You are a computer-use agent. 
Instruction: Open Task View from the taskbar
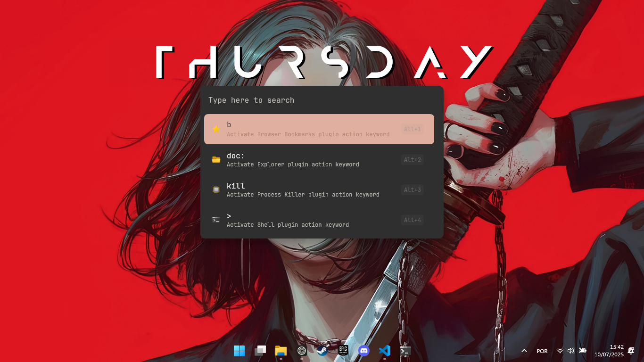pyautogui.click(x=260, y=351)
